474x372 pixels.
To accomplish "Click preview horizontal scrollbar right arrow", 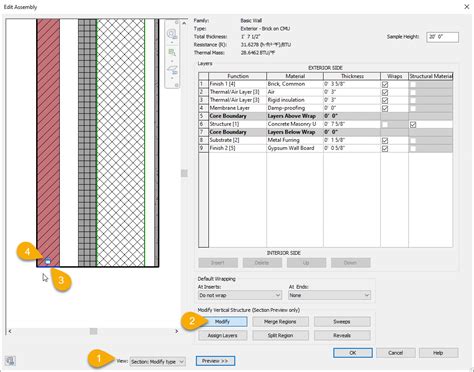I will tap(177, 331).
